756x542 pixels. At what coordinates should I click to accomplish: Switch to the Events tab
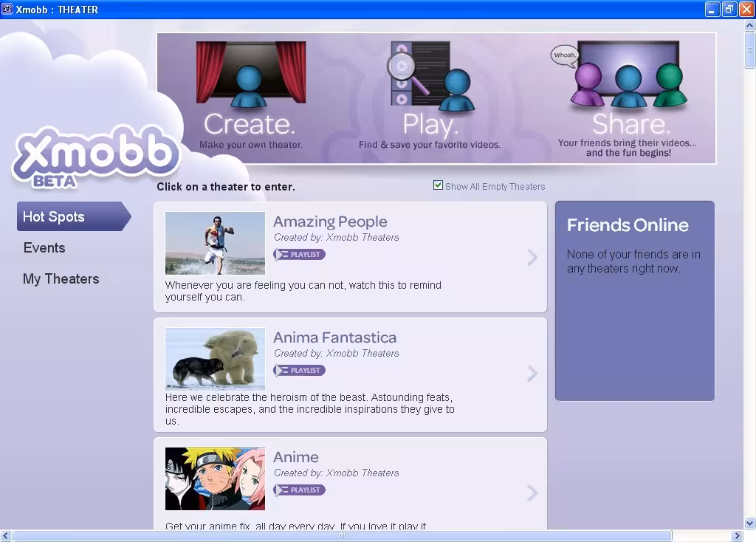click(44, 248)
